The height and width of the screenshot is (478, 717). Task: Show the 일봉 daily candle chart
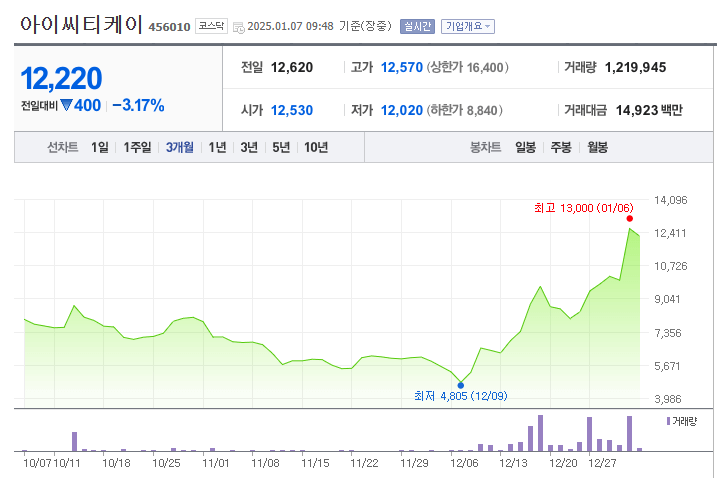[x=525, y=147]
